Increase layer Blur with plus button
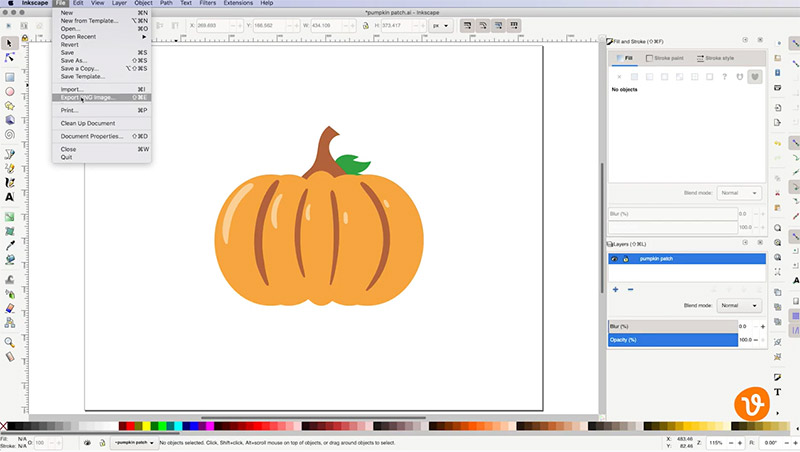Viewport: 800px width, 452px height. [x=763, y=327]
